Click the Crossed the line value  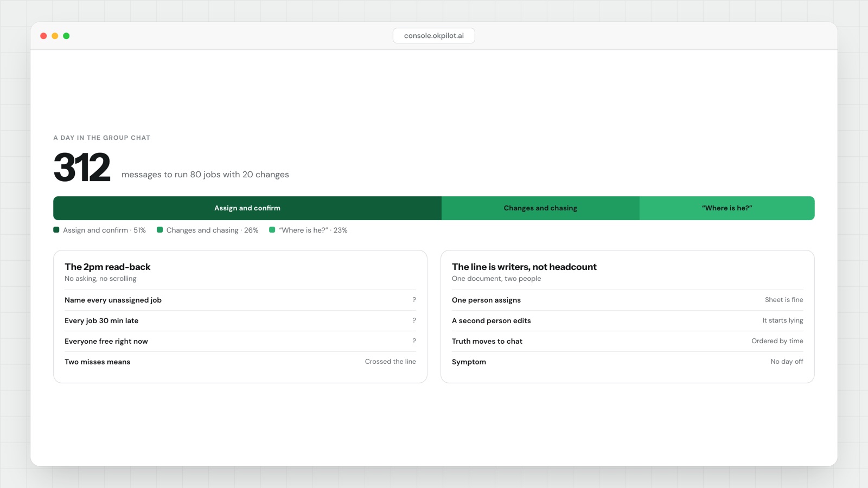pos(391,362)
